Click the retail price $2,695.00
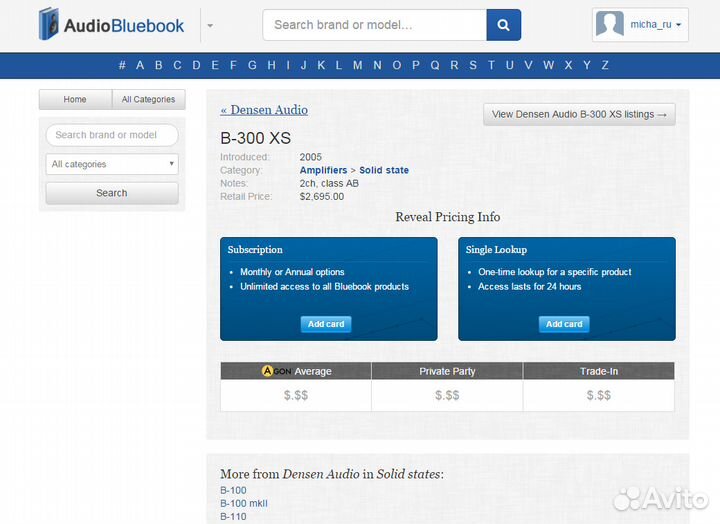Screen dimensions: 720x524 point(322,197)
